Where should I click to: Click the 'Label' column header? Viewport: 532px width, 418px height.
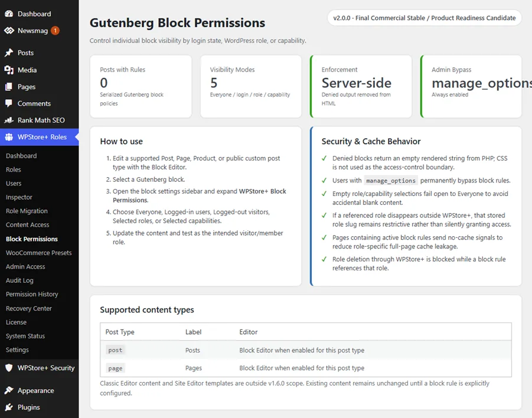(x=194, y=332)
